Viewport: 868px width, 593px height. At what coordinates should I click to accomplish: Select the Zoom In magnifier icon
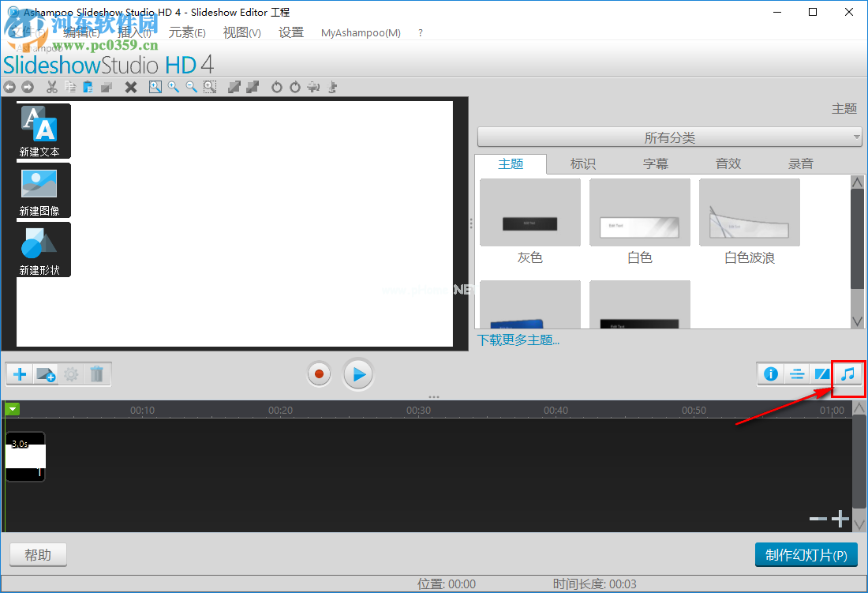point(174,87)
